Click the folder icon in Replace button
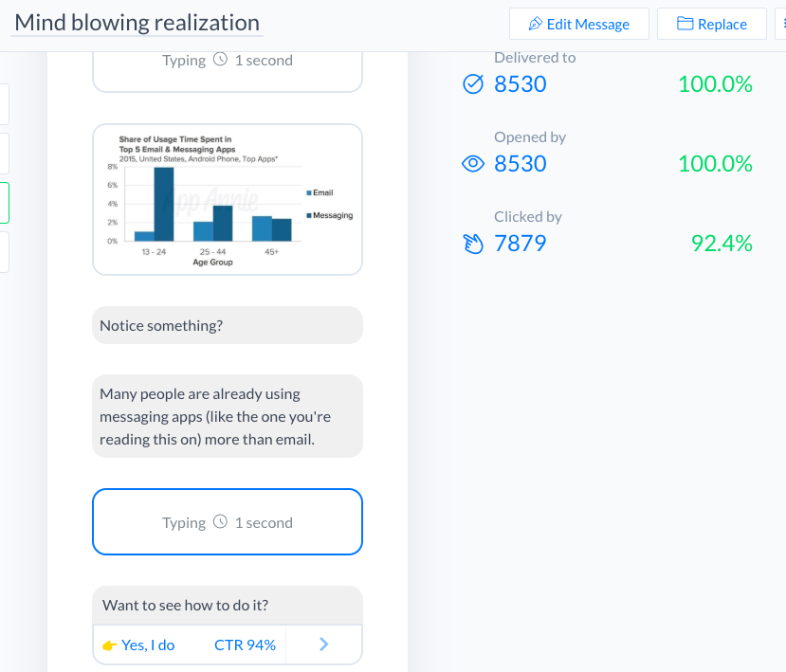This screenshot has width=786, height=672. 685,25
